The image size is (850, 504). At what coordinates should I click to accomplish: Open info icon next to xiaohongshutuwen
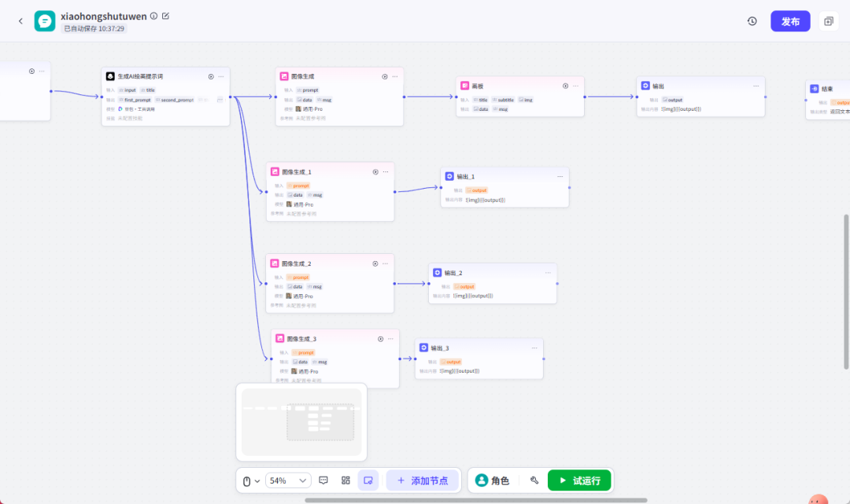click(154, 17)
